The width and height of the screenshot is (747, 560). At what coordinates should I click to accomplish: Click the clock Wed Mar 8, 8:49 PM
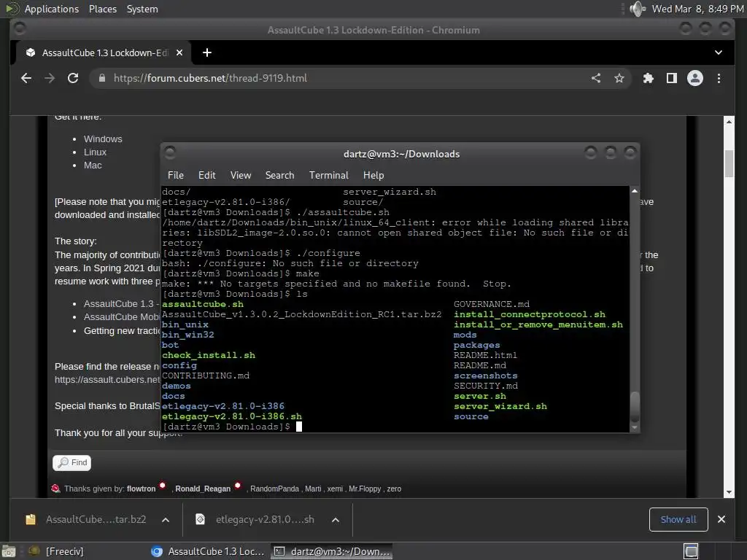[x=697, y=9]
